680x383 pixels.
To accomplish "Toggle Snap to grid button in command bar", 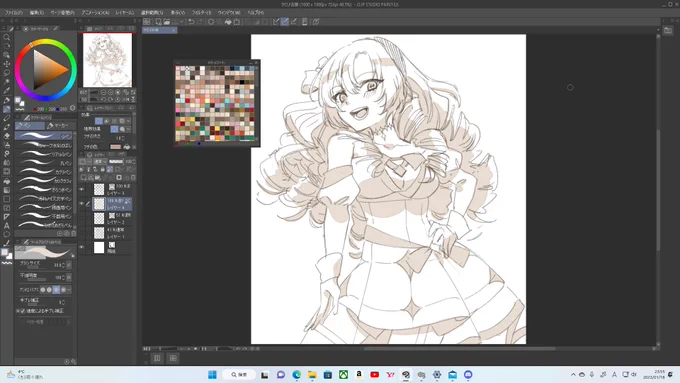I will [294, 22].
